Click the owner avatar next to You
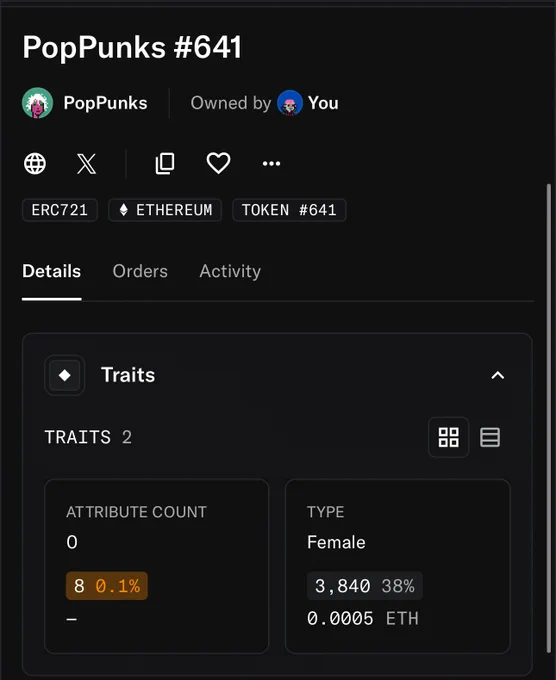Screen dimensions: 556x680 click(290, 103)
